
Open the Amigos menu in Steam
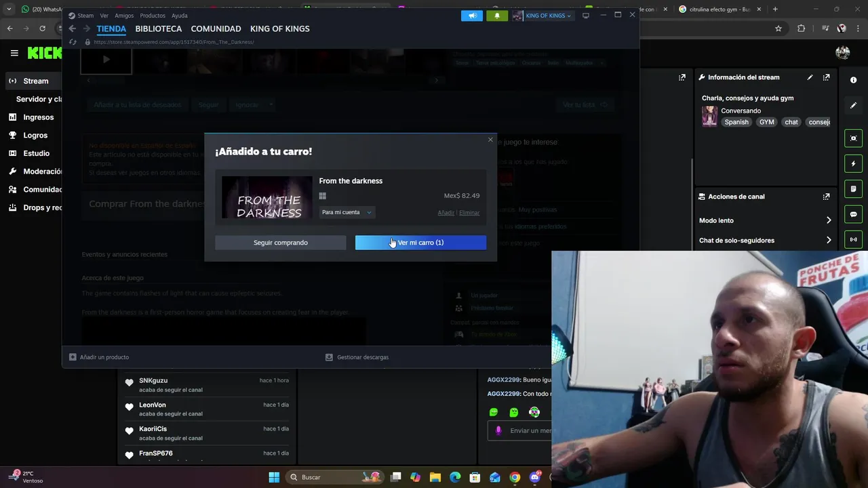coord(124,16)
